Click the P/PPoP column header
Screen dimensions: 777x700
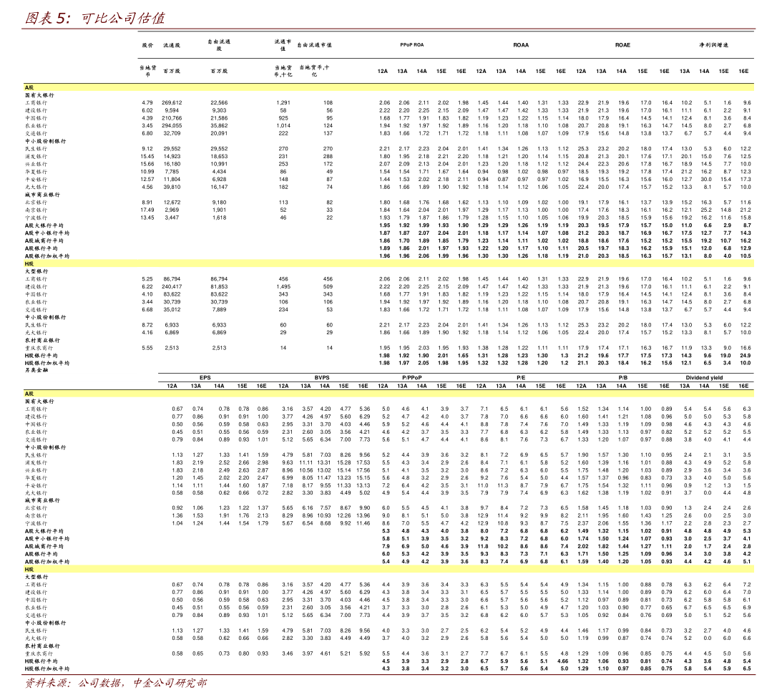(412, 376)
